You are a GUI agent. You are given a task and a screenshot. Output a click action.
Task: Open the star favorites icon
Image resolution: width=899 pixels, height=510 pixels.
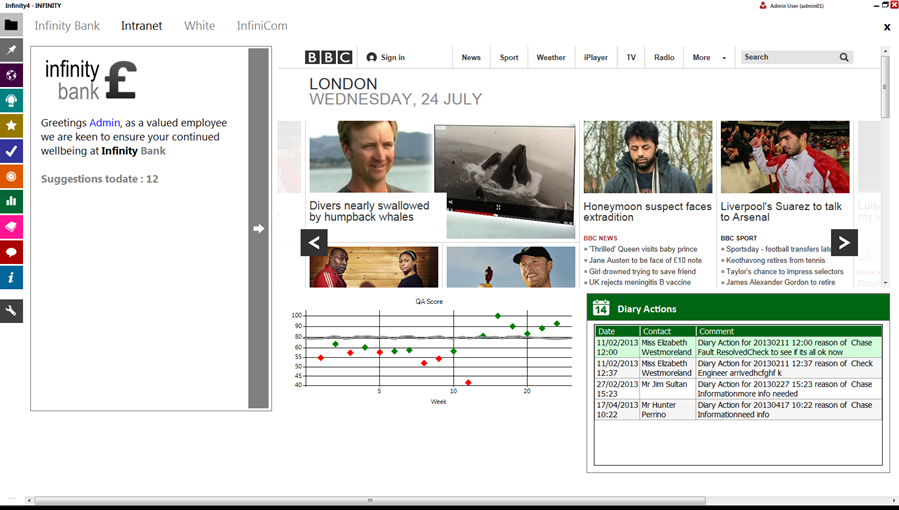pyautogui.click(x=11, y=125)
